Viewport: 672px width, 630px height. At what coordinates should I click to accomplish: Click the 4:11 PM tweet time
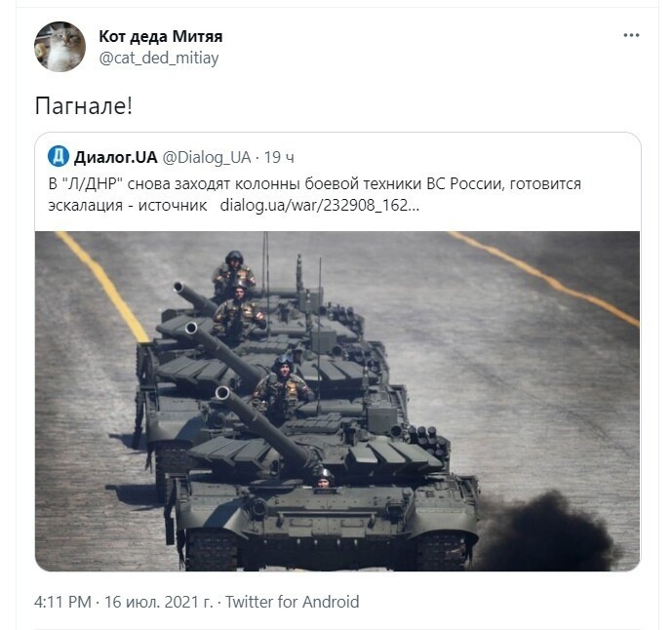click(x=62, y=602)
